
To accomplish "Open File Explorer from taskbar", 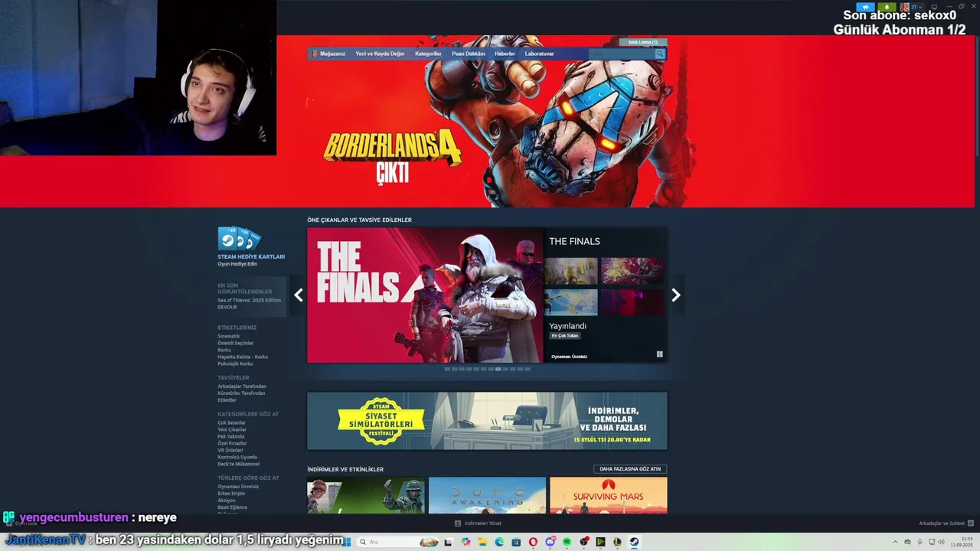I will click(482, 542).
